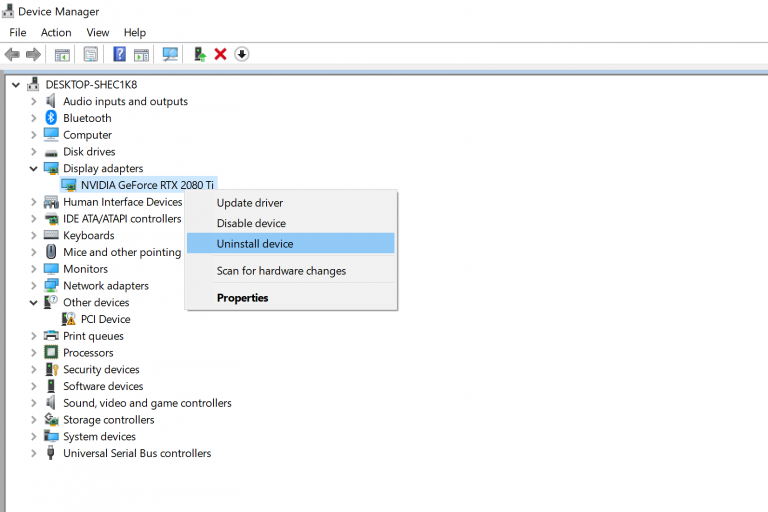Click the update driver toolbar icon with green arrow
The height and width of the screenshot is (512, 768).
(200, 54)
